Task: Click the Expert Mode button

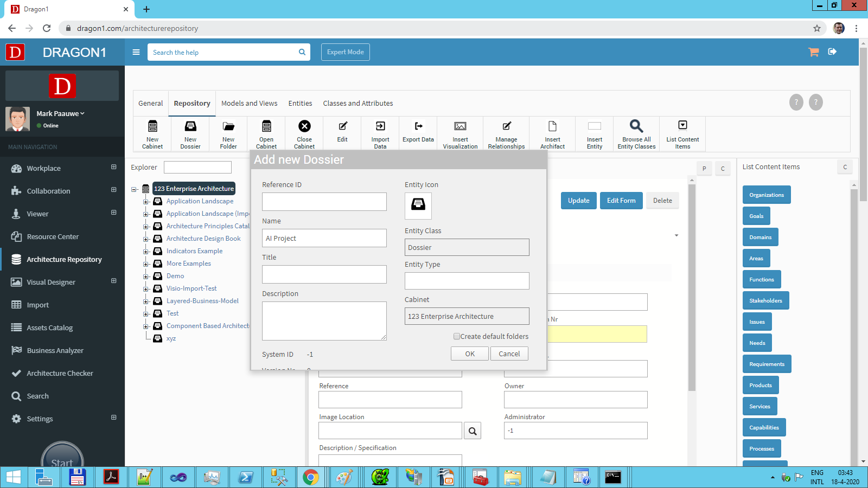Action: 346,52
